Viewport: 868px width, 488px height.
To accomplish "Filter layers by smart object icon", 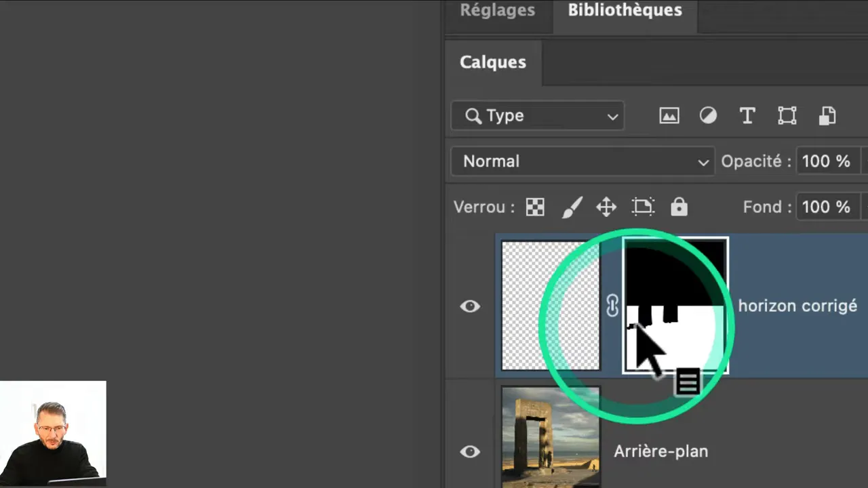I will (827, 116).
